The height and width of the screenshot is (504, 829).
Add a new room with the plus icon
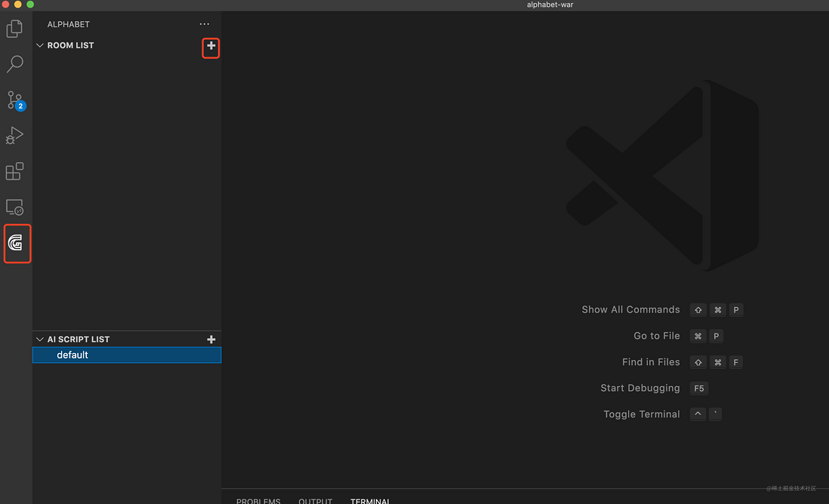click(x=211, y=46)
